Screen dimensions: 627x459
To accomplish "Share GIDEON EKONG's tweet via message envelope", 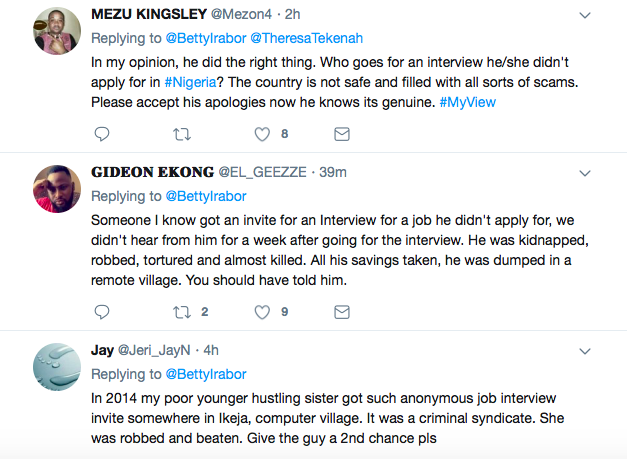I will pos(342,312).
